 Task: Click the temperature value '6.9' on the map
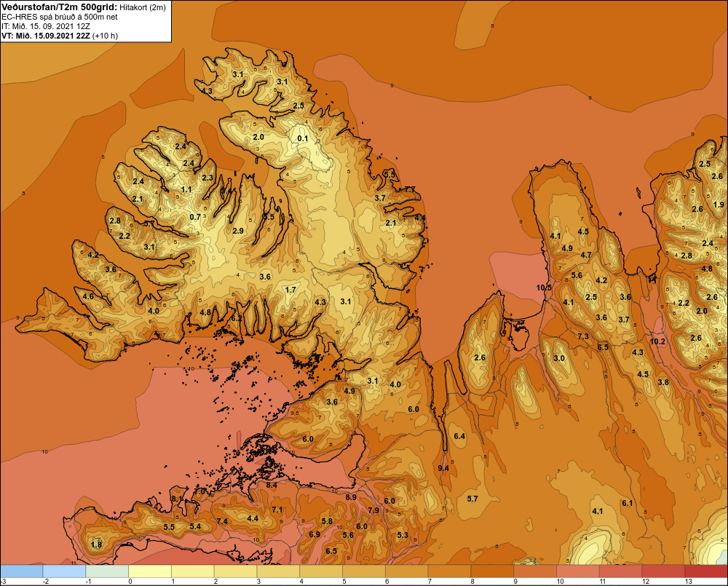tap(314, 534)
